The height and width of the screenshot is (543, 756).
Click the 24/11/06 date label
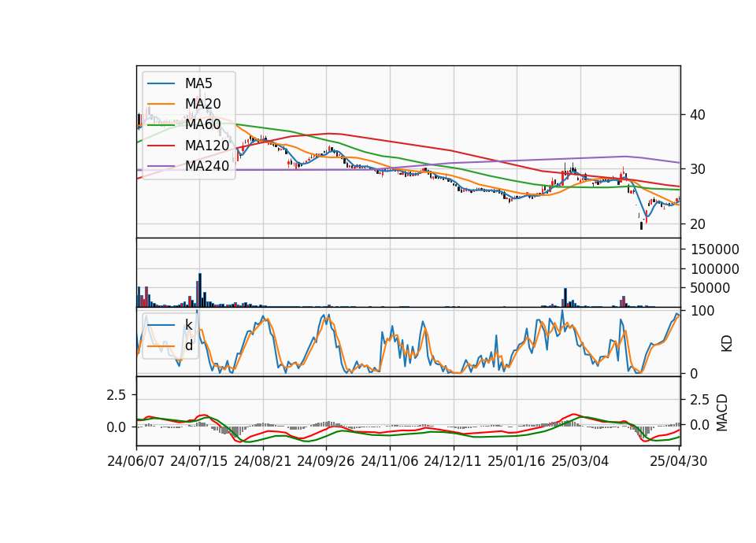pyautogui.click(x=389, y=461)
